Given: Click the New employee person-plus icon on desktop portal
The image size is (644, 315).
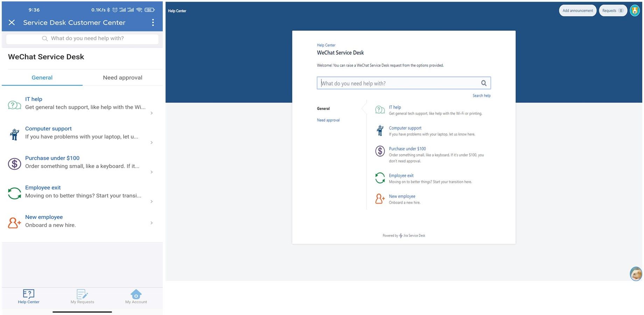Looking at the screenshot, I should [x=380, y=199].
